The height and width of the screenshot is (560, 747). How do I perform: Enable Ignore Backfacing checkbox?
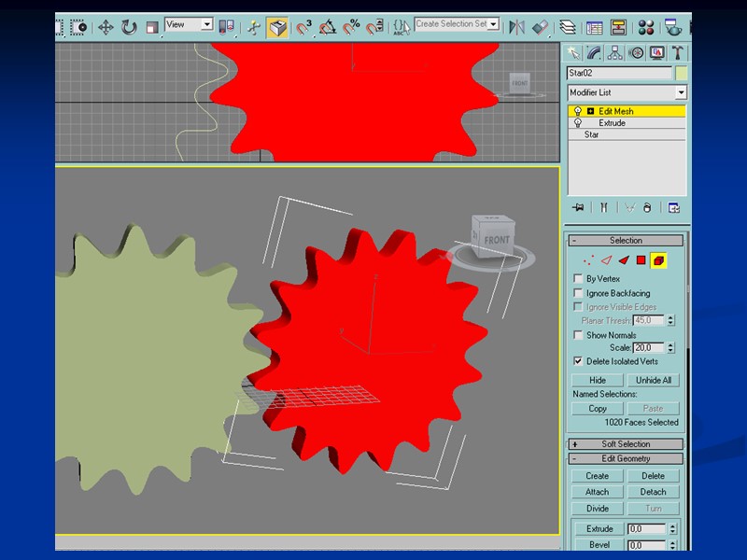(x=578, y=293)
